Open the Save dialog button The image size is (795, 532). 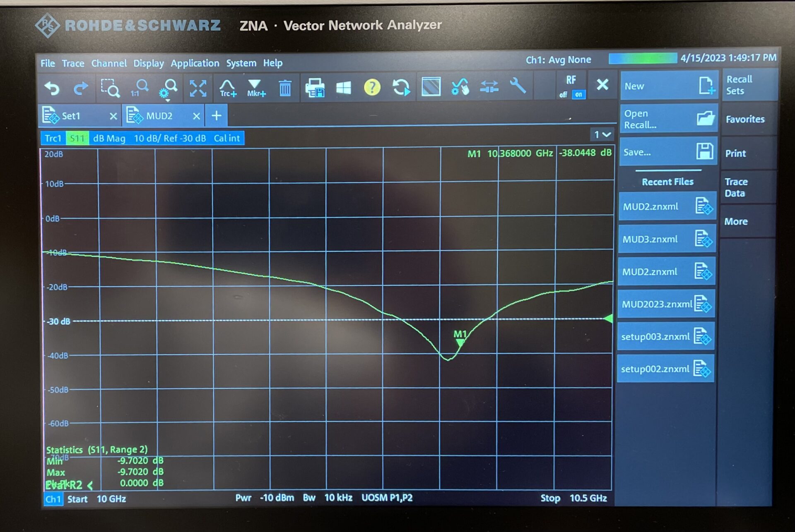(x=667, y=152)
